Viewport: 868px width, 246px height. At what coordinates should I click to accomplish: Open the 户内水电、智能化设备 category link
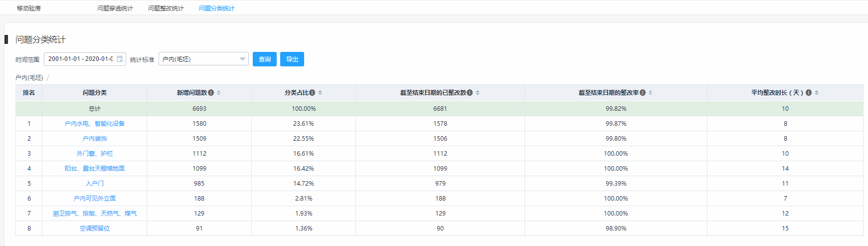click(x=95, y=124)
